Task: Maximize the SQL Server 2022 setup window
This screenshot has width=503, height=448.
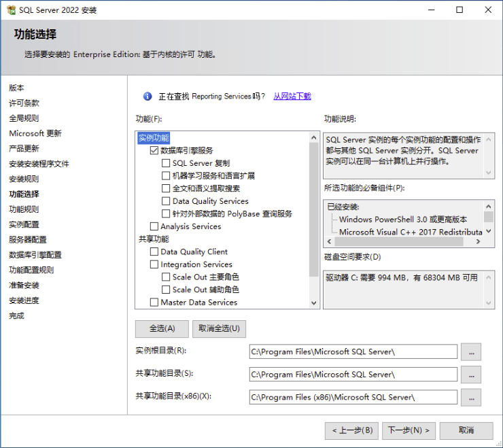Action: [x=459, y=10]
